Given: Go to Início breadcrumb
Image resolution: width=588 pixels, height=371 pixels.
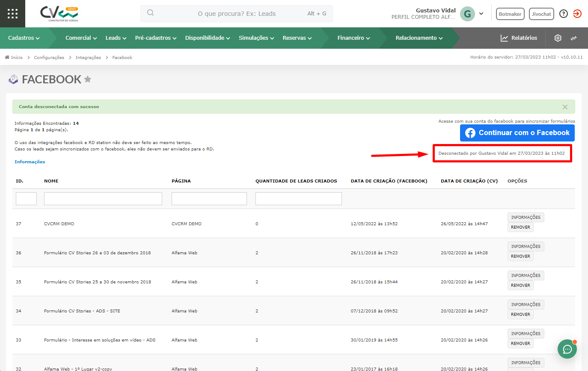Looking at the screenshot, I should point(14,57).
